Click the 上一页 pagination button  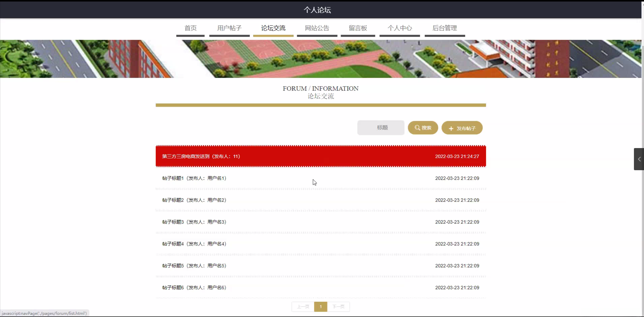click(303, 307)
